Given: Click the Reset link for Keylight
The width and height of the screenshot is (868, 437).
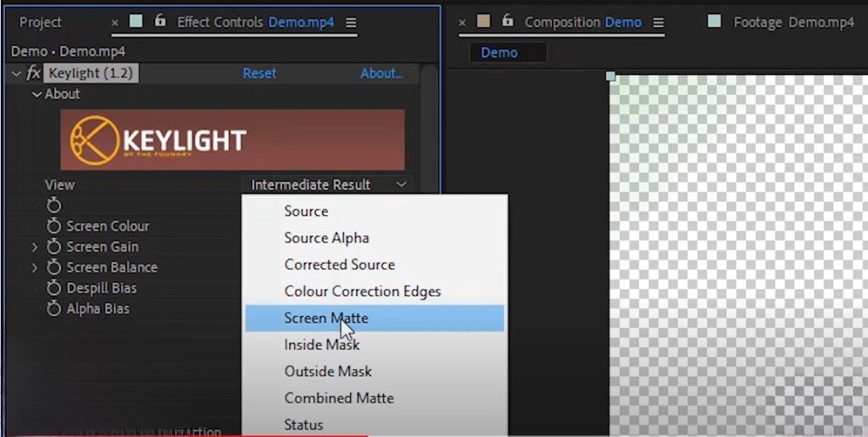Looking at the screenshot, I should pyautogui.click(x=259, y=74).
